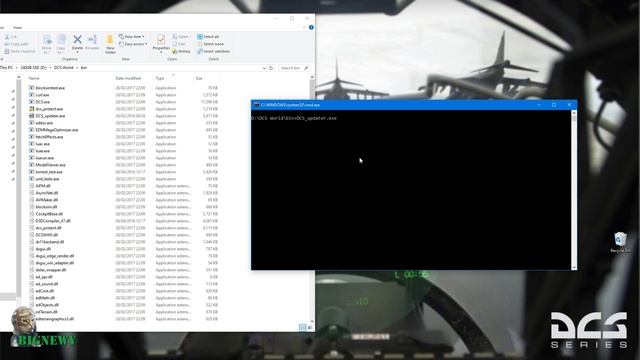Click Copy path in the ribbon

16,44
